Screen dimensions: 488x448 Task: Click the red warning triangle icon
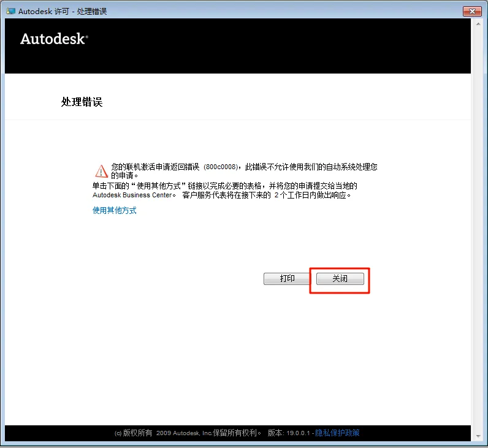click(x=101, y=171)
